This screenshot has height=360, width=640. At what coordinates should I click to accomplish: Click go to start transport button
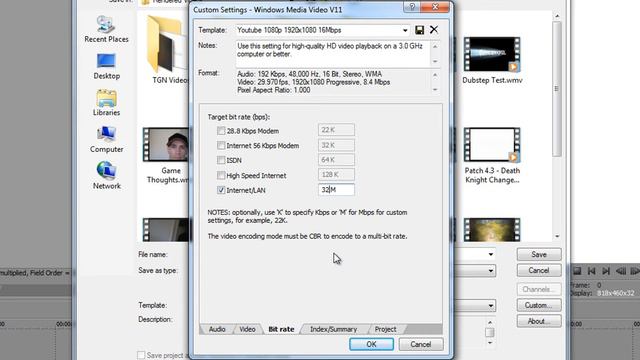point(591,271)
